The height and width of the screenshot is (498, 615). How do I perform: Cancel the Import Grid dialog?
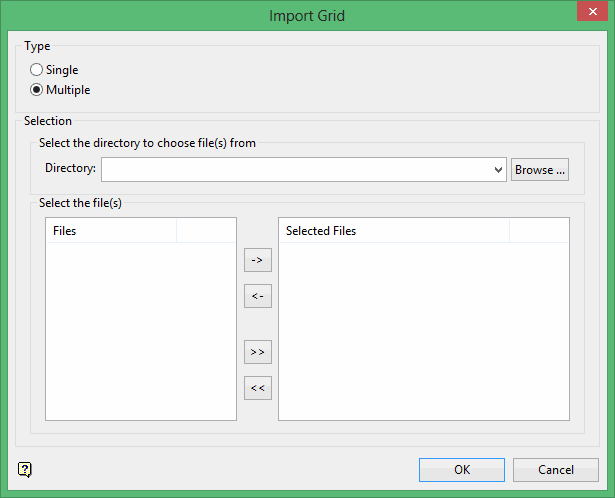555,470
